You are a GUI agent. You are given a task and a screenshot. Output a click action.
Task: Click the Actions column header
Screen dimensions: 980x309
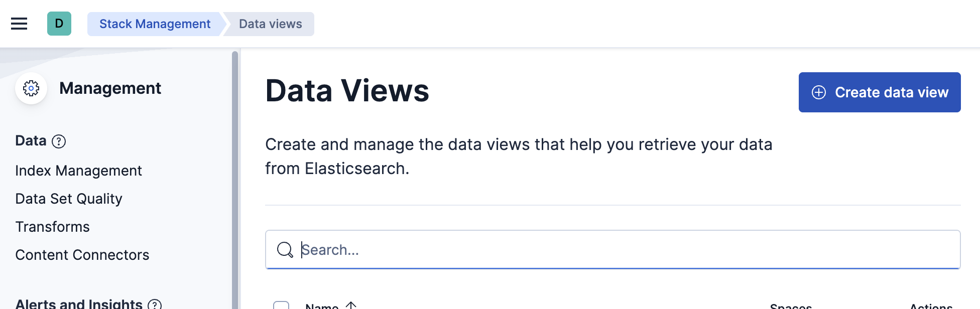931,306
